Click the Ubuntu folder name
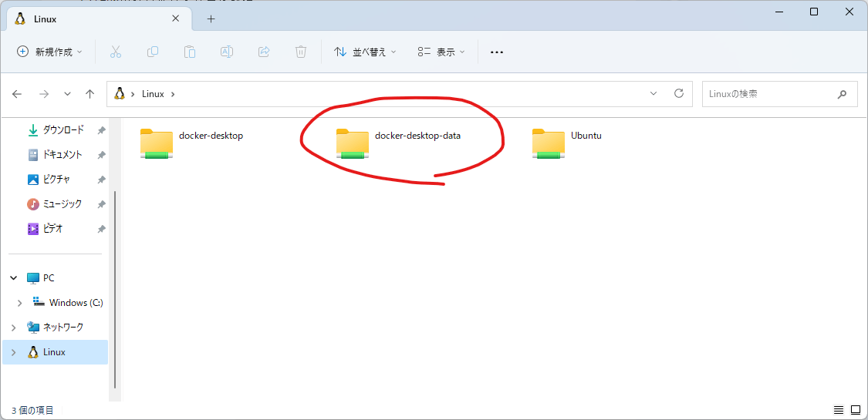The width and height of the screenshot is (868, 420). [x=586, y=136]
